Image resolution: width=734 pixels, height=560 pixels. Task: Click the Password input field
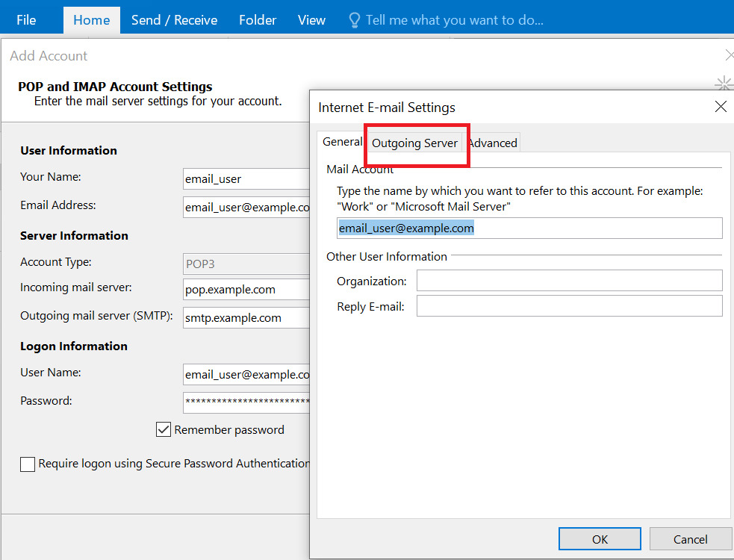[x=246, y=402]
